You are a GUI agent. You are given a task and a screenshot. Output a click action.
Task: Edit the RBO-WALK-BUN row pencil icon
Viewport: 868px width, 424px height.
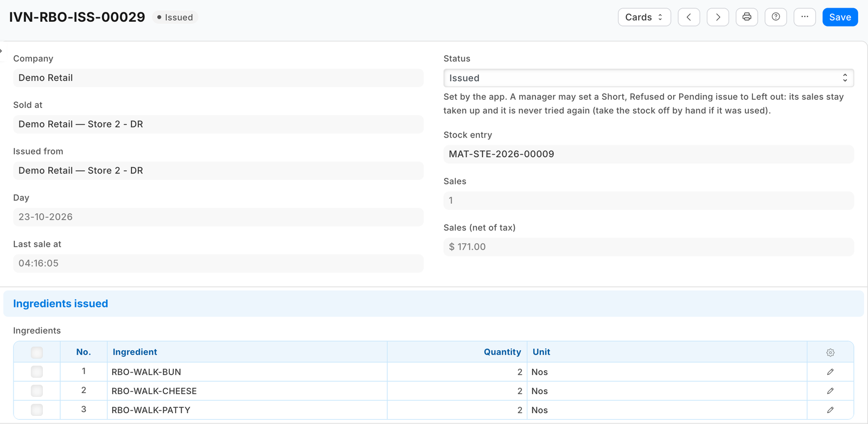(x=830, y=372)
